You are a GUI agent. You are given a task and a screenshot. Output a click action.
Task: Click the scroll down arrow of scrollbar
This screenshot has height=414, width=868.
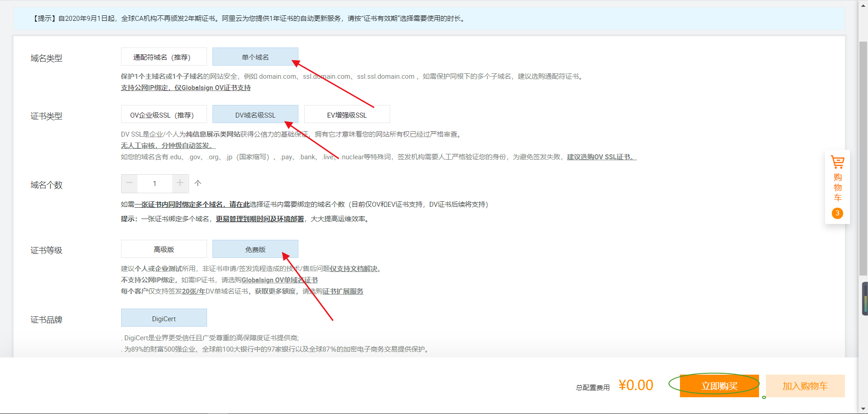[x=863, y=409]
